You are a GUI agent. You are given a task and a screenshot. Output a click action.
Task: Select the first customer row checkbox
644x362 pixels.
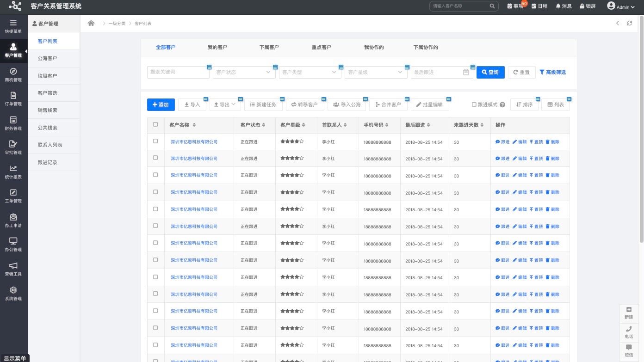click(155, 141)
